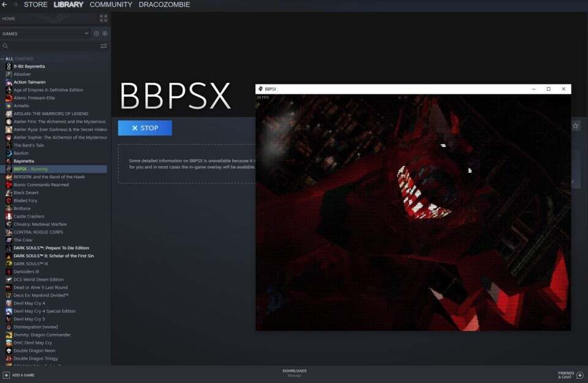
Task: Open the DRACOZOMBIE profile menu
Action: click(x=164, y=4)
